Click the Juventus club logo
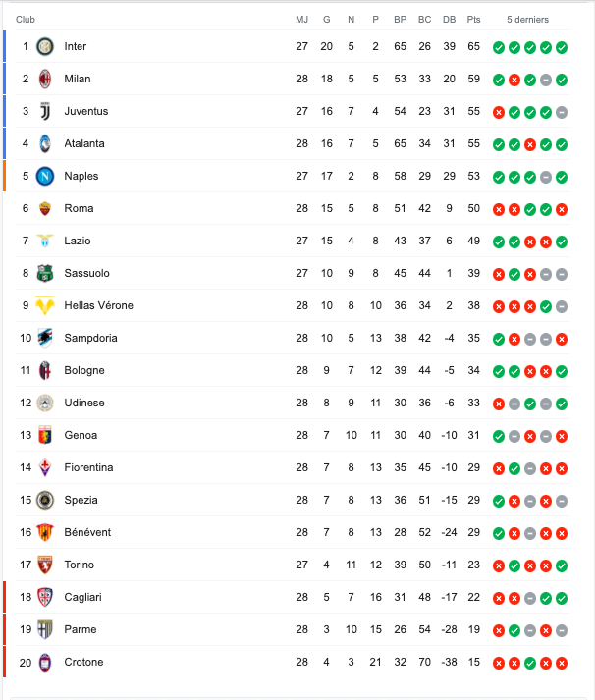 coord(44,111)
